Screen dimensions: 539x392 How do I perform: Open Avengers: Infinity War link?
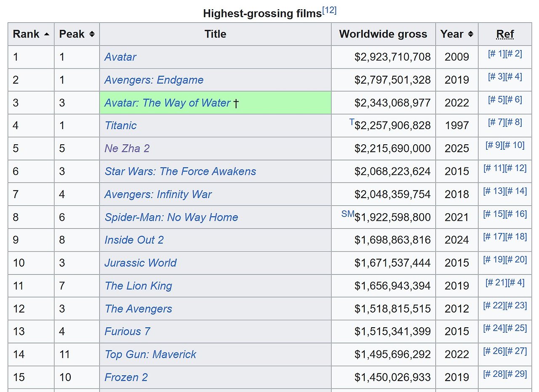(158, 194)
